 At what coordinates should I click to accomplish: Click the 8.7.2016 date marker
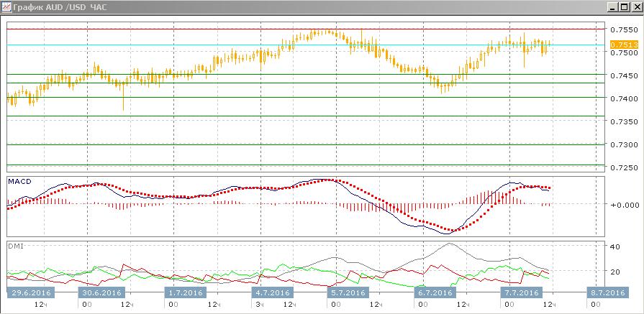click(607, 293)
